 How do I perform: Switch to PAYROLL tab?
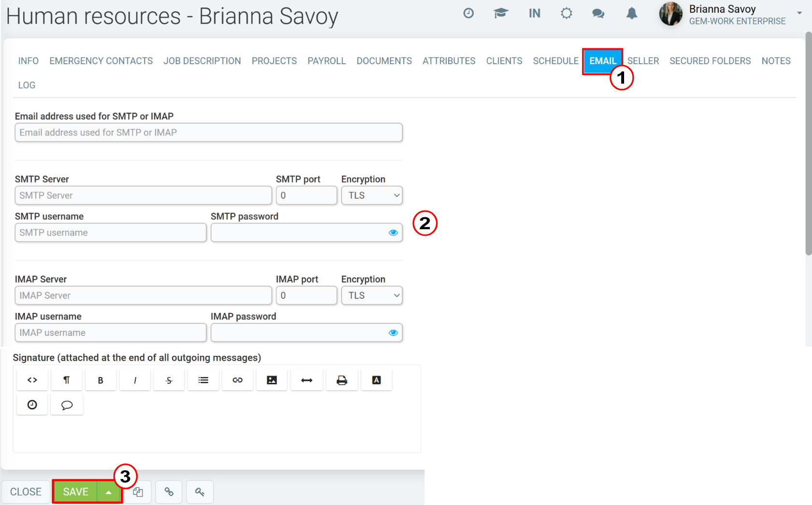[x=327, y=61]
